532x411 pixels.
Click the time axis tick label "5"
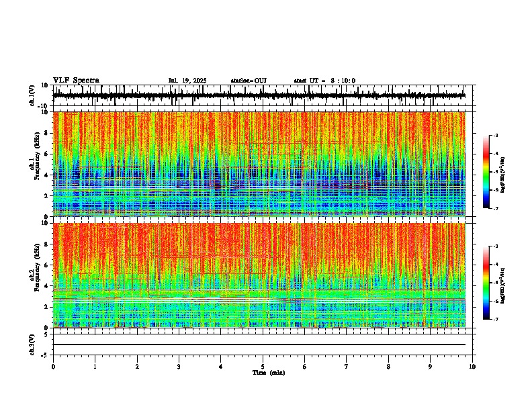pos(263,367)
